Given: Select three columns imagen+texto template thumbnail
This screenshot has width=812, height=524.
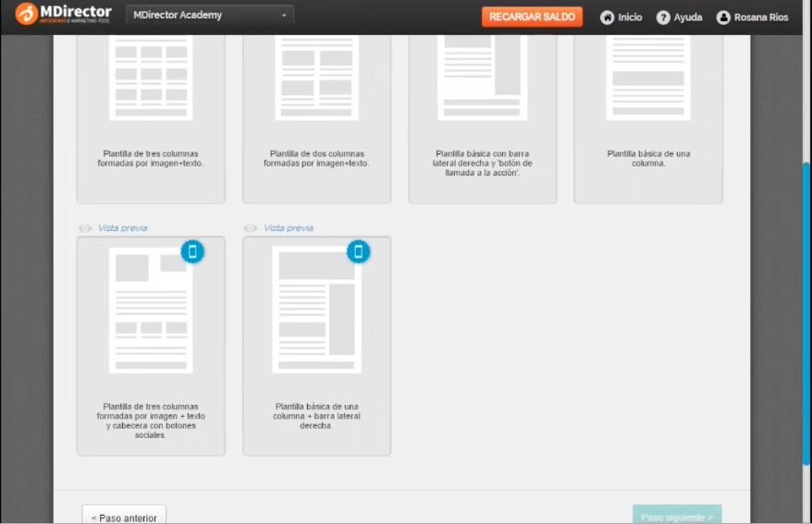Looking at the screenshot, I should coord(151,78).
